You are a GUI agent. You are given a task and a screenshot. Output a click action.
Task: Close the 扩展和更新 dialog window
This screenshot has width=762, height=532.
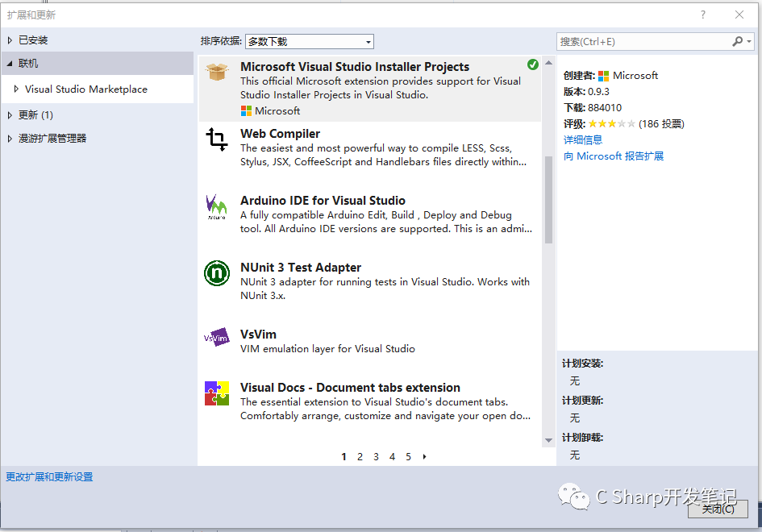[x=739, y=15]
